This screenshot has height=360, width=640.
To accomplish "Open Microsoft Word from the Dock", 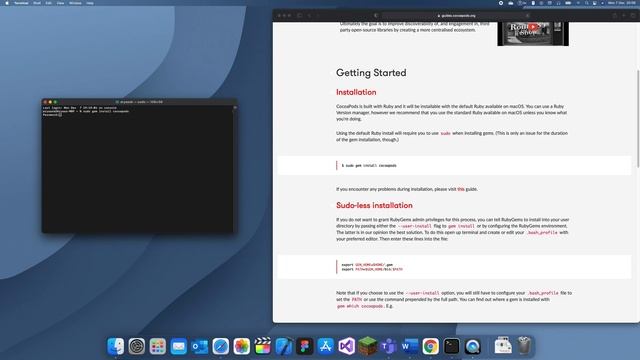I will (x=409, y=347).
